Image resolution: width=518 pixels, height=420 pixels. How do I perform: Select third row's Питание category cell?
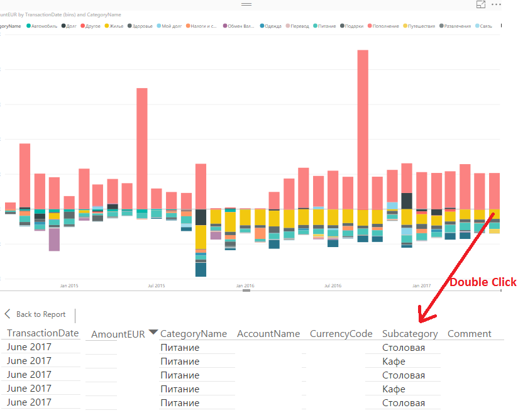point(180,375)
